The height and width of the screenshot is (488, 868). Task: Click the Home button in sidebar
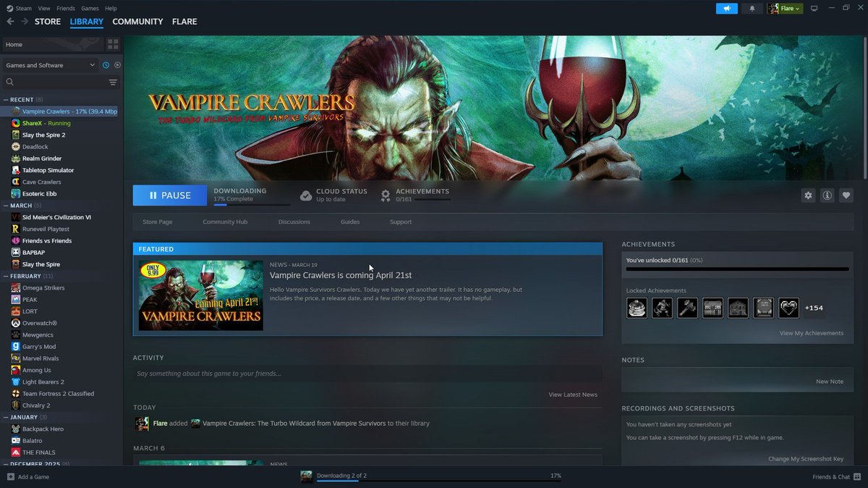(52, 44)
